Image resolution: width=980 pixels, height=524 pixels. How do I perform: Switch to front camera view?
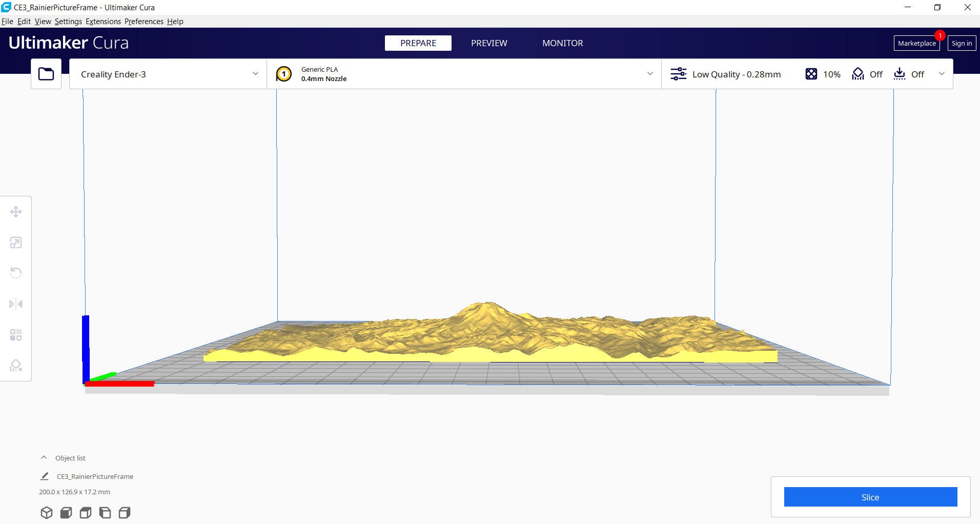(66, 512)
